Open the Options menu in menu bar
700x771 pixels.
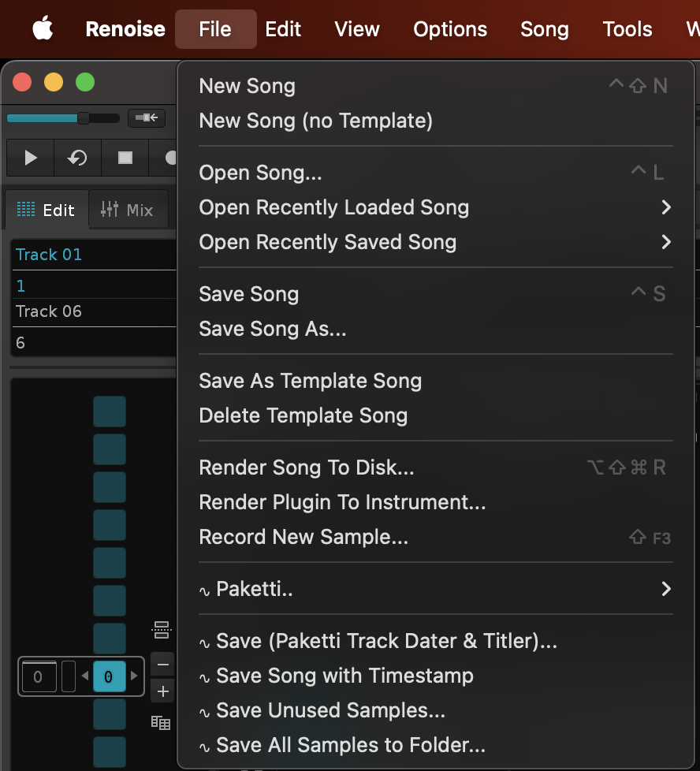coord(450,29)
